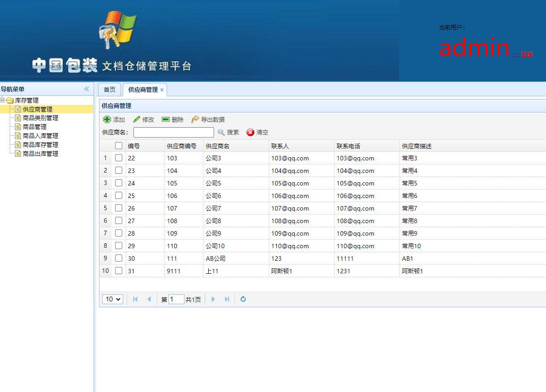Check the select-all checkbox in table header
This screenshot has height=392, width=546.
(119, 146)
